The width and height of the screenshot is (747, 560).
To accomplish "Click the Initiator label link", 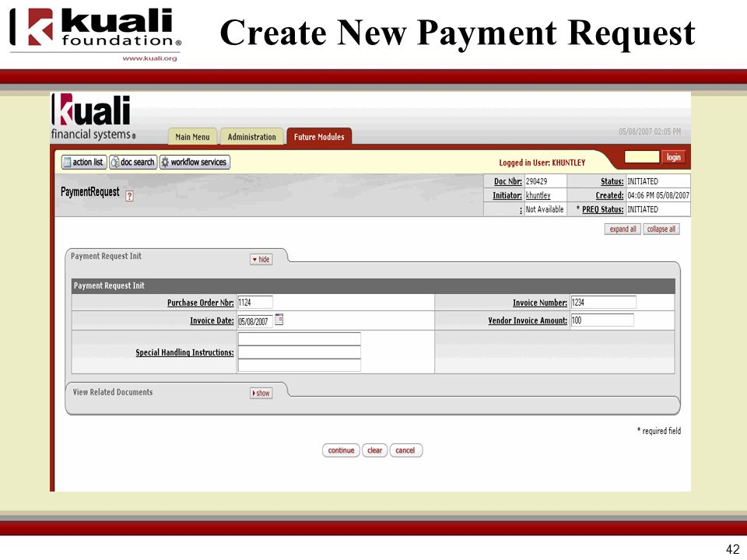I will coord(507,195).
